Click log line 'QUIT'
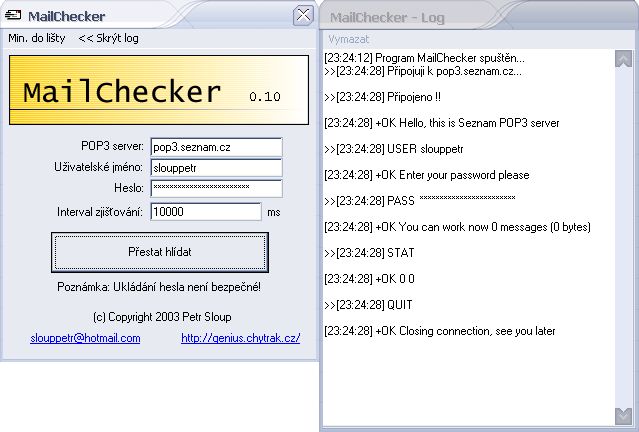This screenshot has height=432, width=639. tap(368, 305)
